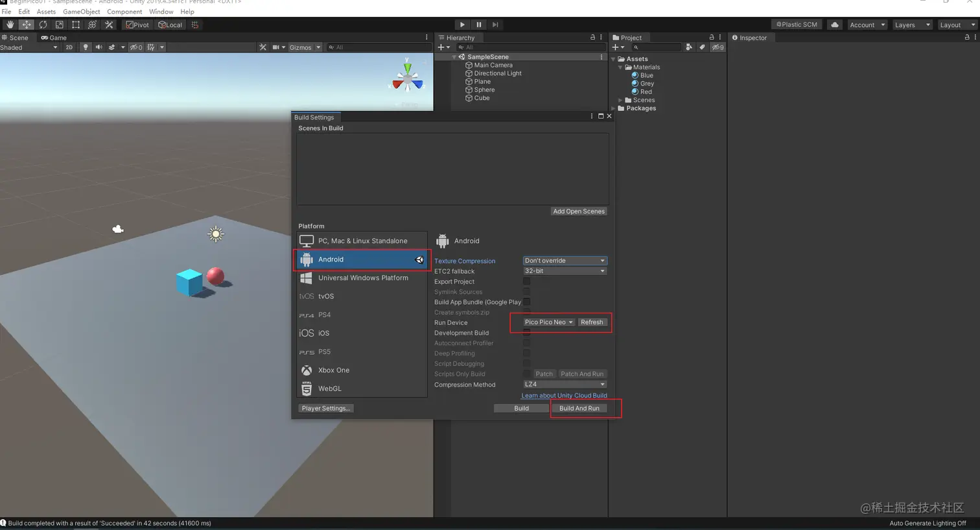The image size is (980, 530).
Task: Open the Window menu
Action: 161,12
